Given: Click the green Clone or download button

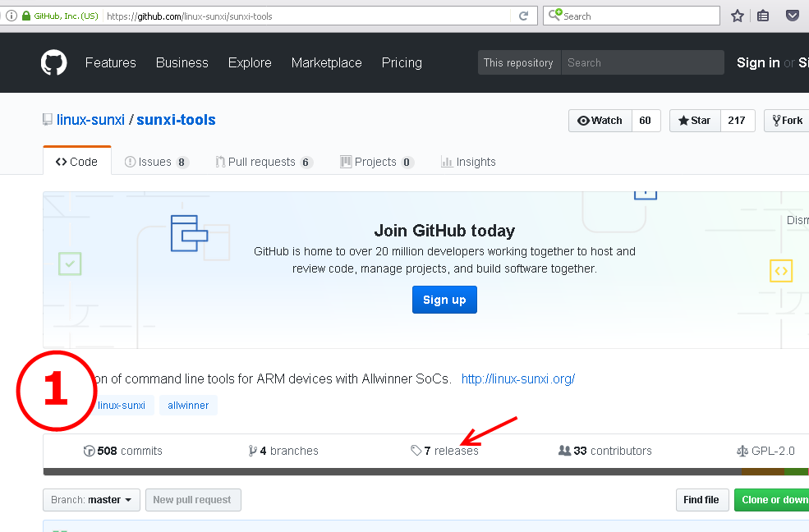Looking at the screenshot, I should tap(772, 500).
